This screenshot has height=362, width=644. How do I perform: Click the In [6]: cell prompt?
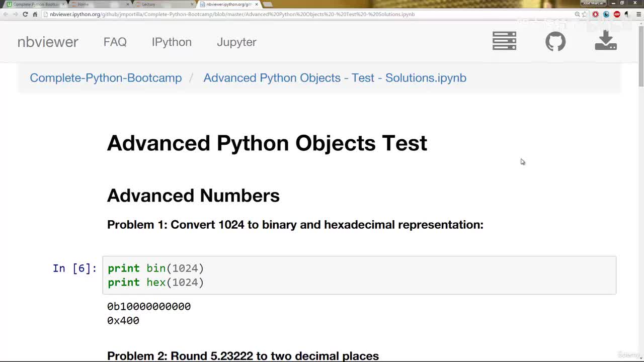(x=74, y=268)
